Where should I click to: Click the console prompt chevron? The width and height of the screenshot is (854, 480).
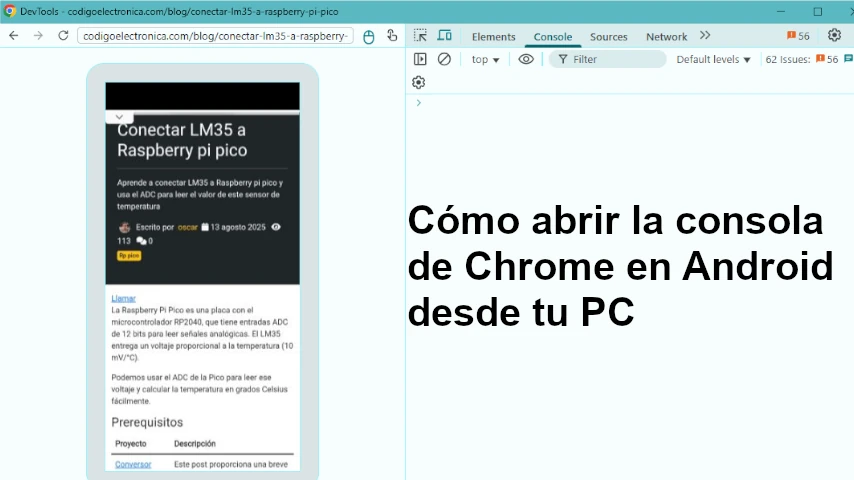pos(418,102)
